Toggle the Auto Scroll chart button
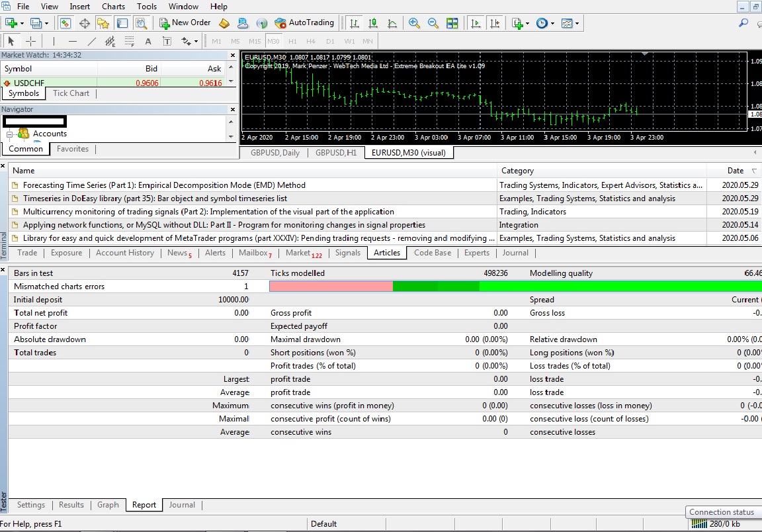Viewport: 762px width, 532px height. pyautogui.click(x=475, y=23)
